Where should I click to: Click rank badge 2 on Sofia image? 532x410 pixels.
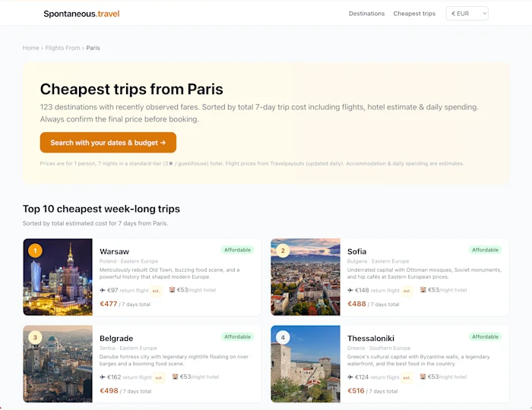pyautogui.click(x=283, y=251)
